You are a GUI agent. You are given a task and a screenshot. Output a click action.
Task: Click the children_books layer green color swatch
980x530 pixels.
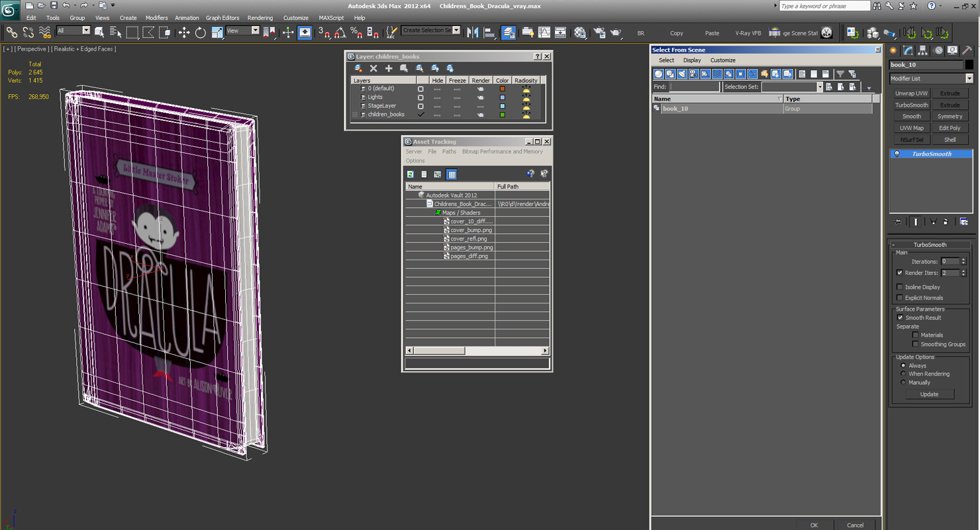(503, 115)
